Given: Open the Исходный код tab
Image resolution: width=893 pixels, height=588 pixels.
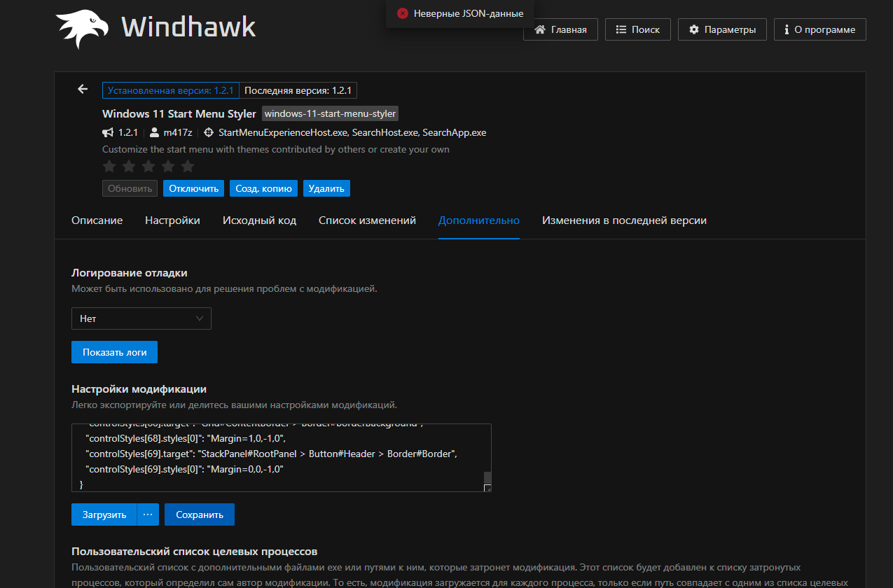Looking at the screenshot, I should point(260,220).
